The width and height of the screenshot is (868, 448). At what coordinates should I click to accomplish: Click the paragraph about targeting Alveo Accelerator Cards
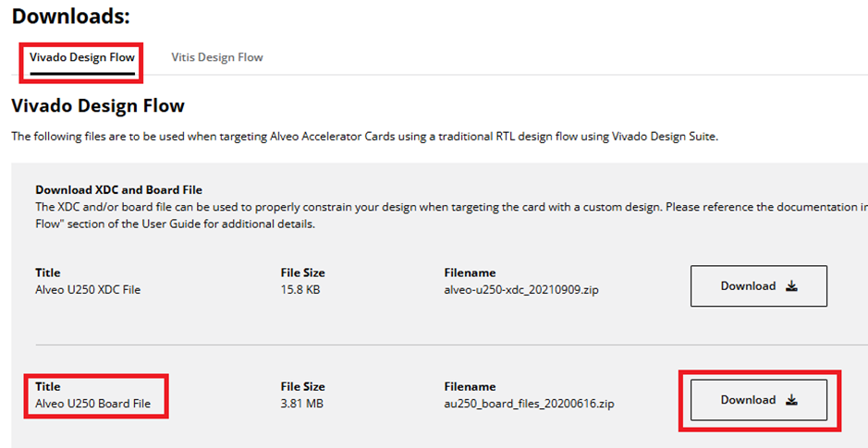tap(365, 137)
